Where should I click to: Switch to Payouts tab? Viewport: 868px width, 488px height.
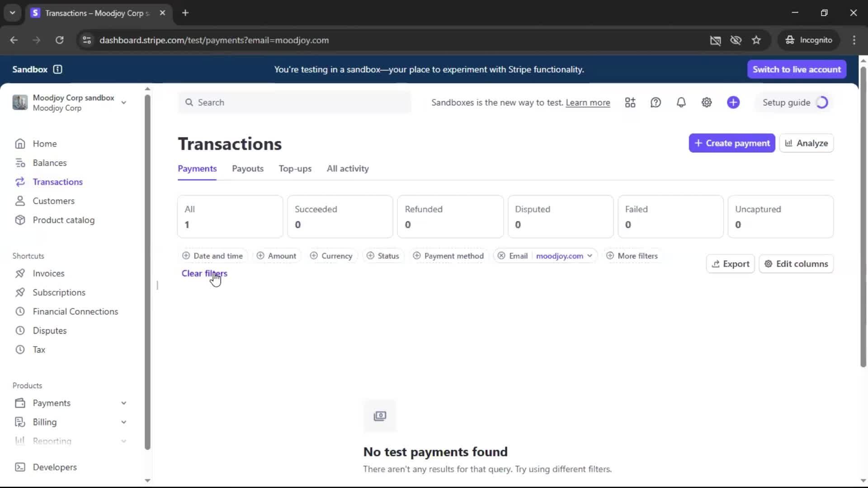(248, 169)
